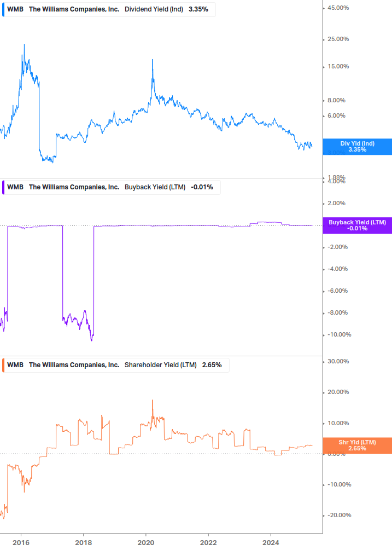The height and width of the screenshot is (550, 392).
Task: Click the 3.35% value in Dividend Yield legend
Action: click(x=198, y=9)
